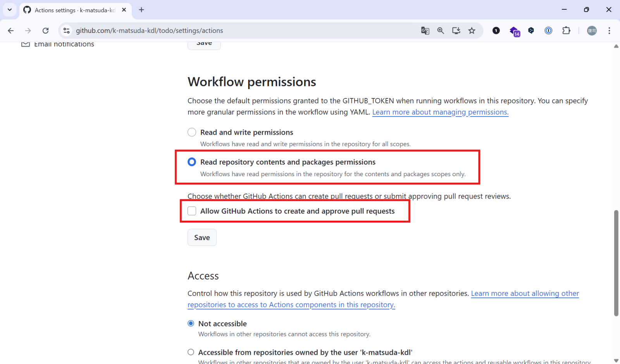620x364 pixels.
Task: Expand the tab search dropdown arrow
Action: (10, 10)
